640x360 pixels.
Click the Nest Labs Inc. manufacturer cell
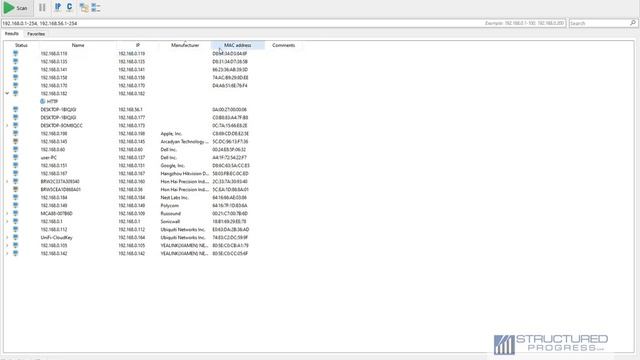[175, 198]
